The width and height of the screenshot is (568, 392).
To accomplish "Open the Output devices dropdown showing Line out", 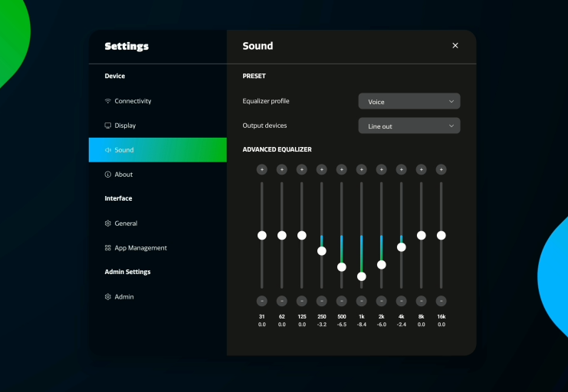I will click(409, 126).
